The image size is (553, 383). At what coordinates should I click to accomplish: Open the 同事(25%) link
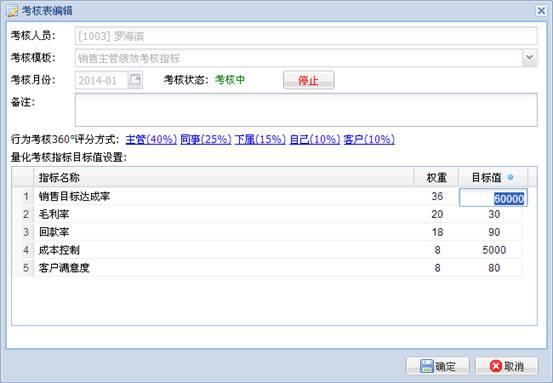click(206, 139)
